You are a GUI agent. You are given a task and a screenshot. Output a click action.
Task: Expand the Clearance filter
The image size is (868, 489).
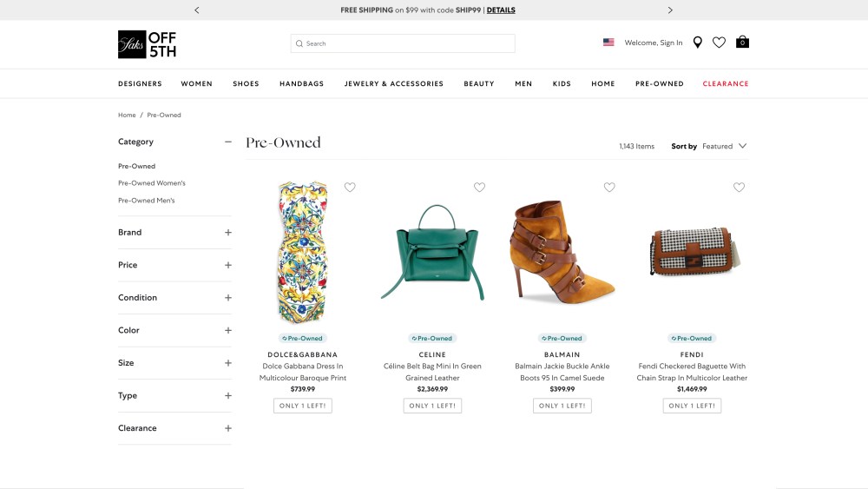point(227,429)
